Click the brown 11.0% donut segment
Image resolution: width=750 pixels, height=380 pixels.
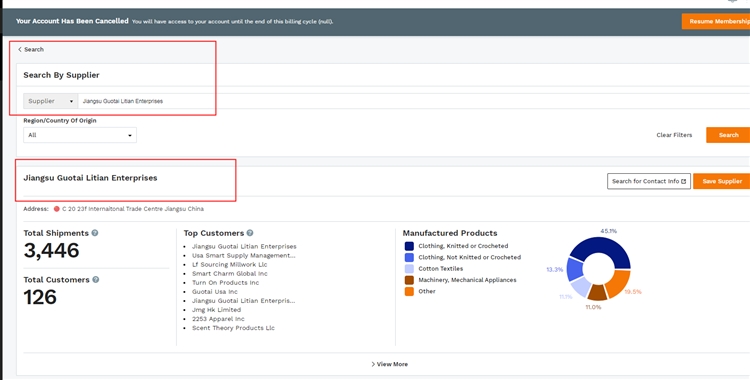597,292
